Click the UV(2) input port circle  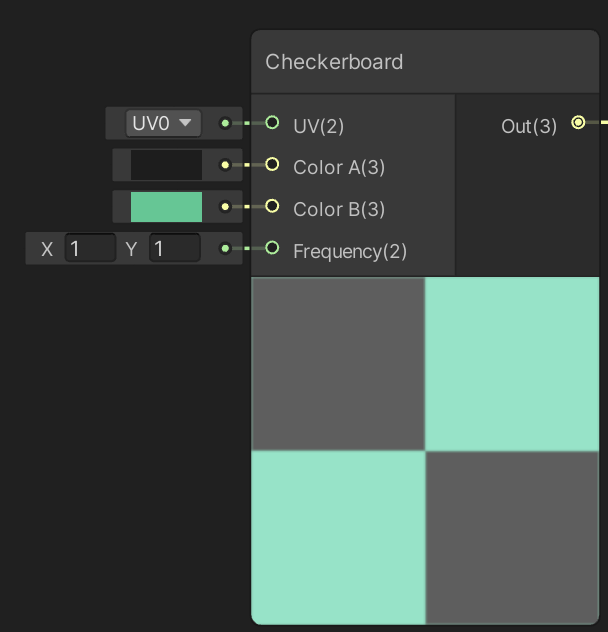coord(272,123)
